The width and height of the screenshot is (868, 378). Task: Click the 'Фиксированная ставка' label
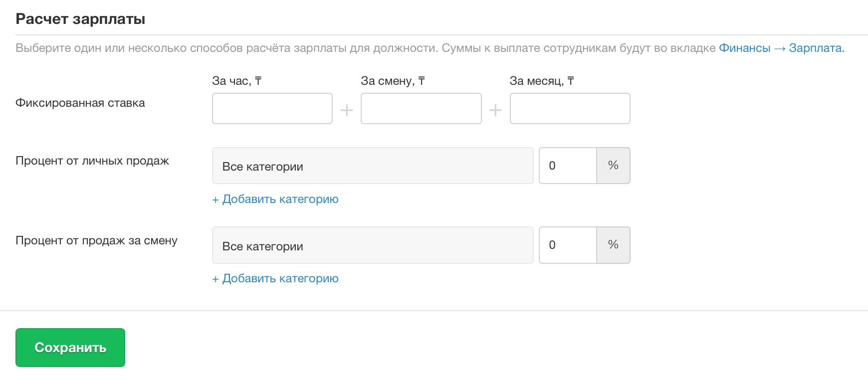pyautogui.click(x=80, y=103)
